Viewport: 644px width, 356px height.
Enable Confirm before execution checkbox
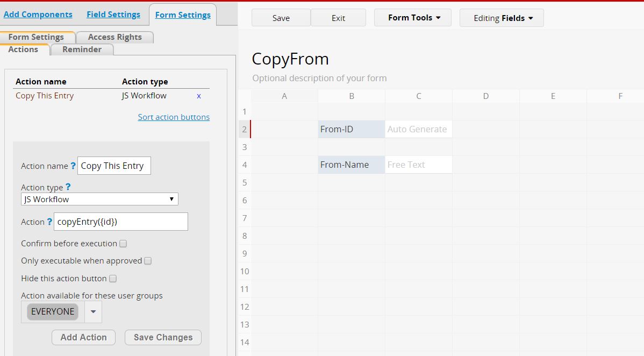(123, 244)
